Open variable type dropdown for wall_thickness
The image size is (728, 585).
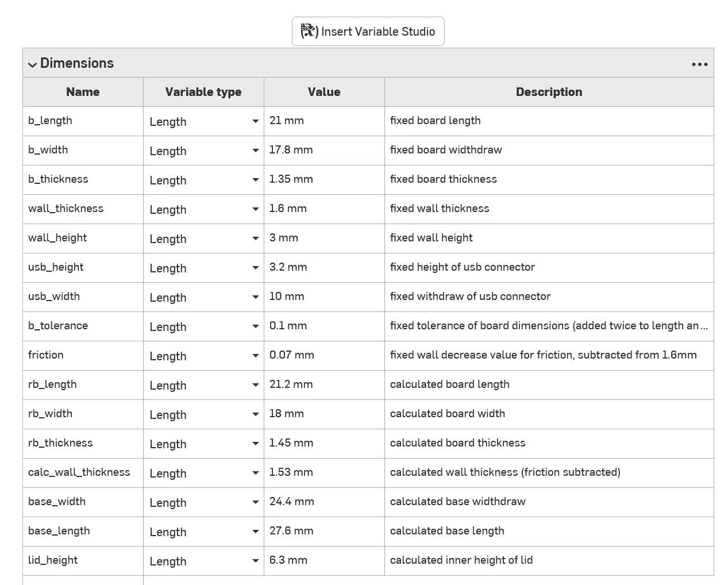pyautogui.click(x=203, y=210)
